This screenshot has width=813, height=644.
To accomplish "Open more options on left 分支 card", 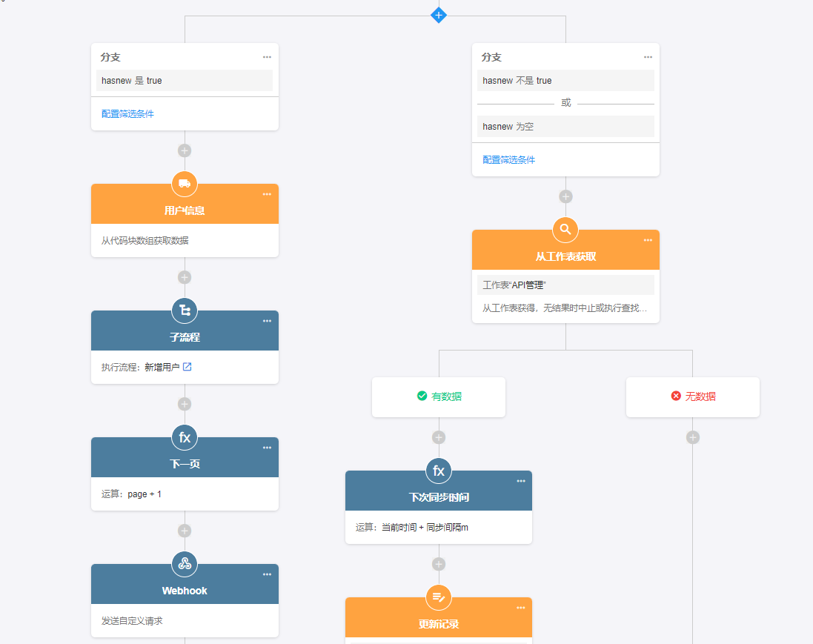I will [x=267, y=57].
